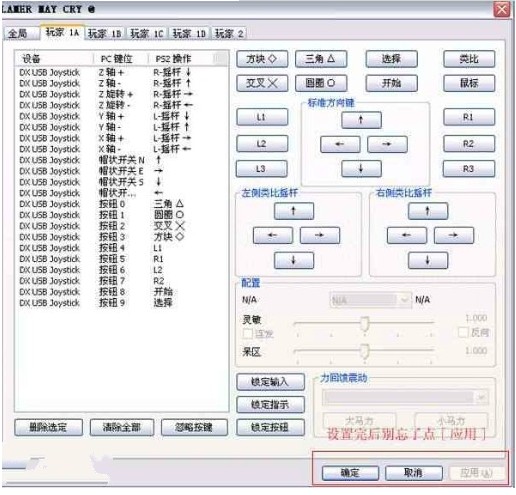Switch to the 玩家 1B tab
Viewport: 516px width, 495px height.
[x=105, y=34]
